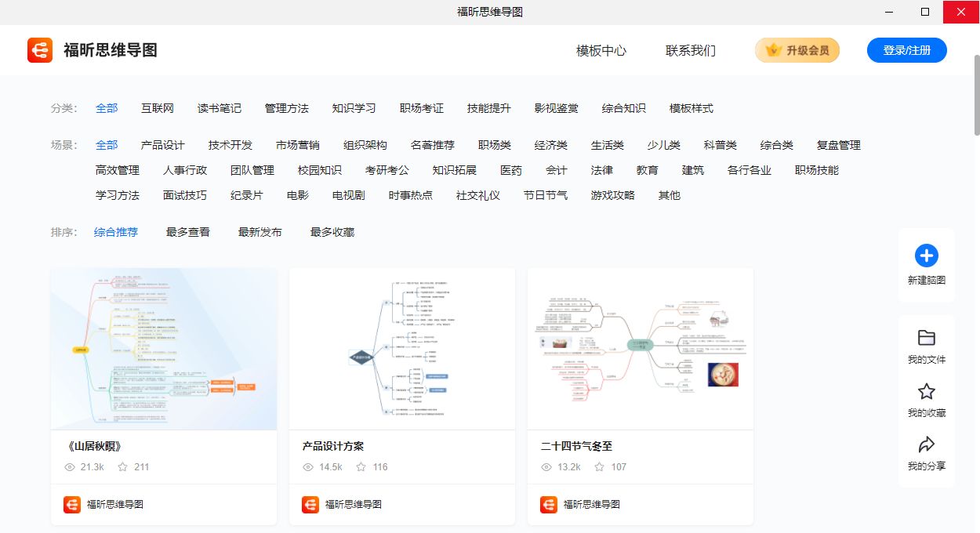Viewport: 980px width, 533px height.
Task: Open the 复盘管理 scene link
Action: point(839,145)
